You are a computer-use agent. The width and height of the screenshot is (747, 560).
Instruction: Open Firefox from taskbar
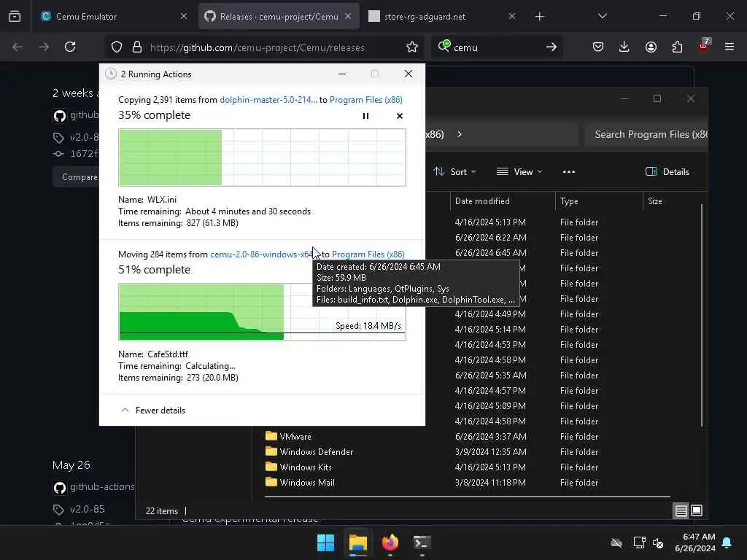pyautogui.click(x=390, y=542)
